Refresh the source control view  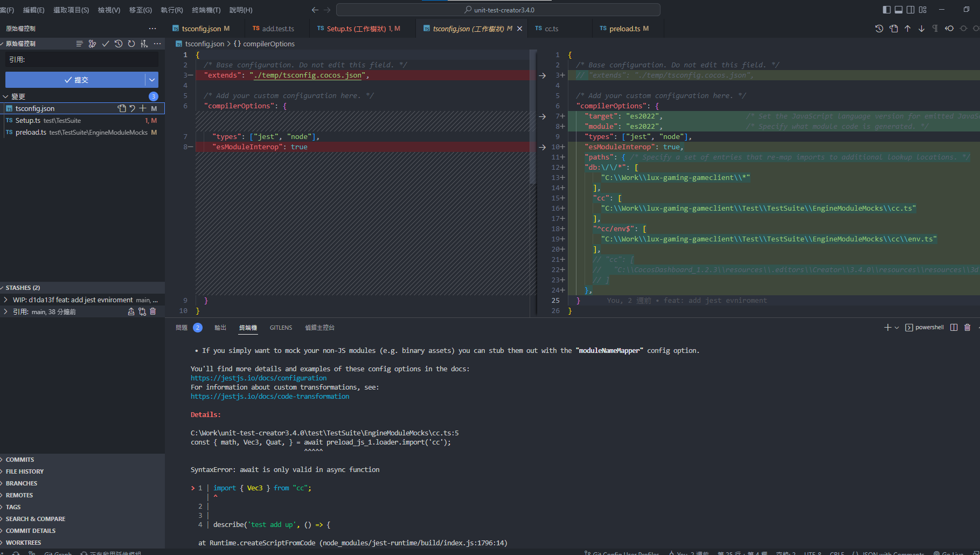(131, 44)
